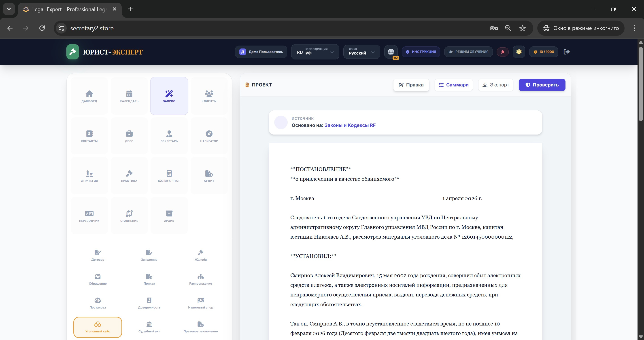Screen dimensions: 644x340
Task: Open the Translator (Переводчик) module
Action: click(89, 216)
